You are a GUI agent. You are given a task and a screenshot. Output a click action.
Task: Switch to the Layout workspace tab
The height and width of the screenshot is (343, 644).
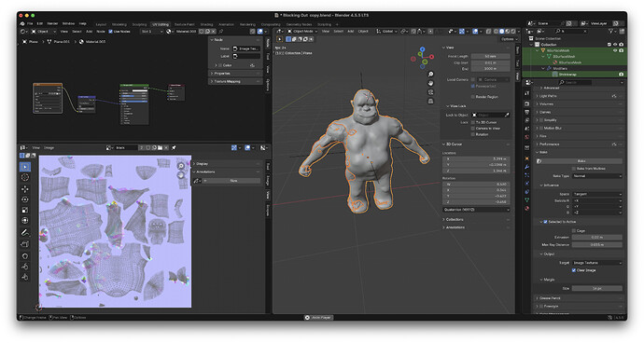click(101, 24)
